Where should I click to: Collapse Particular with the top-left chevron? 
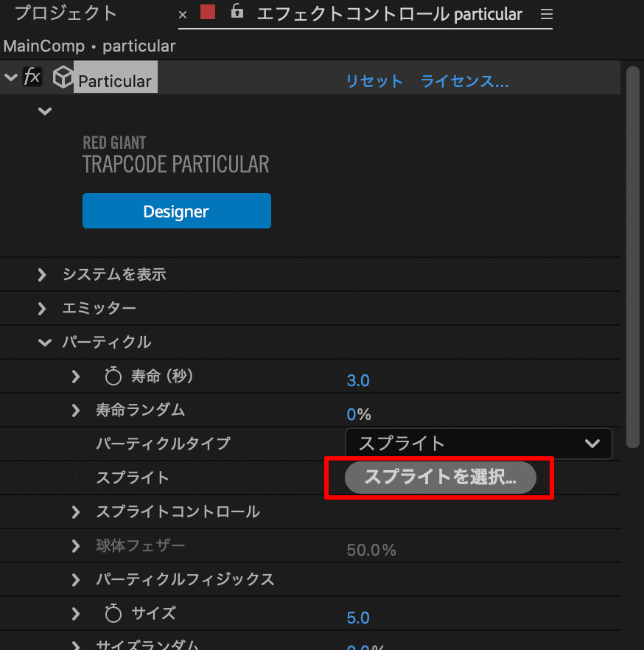[10, 76]
